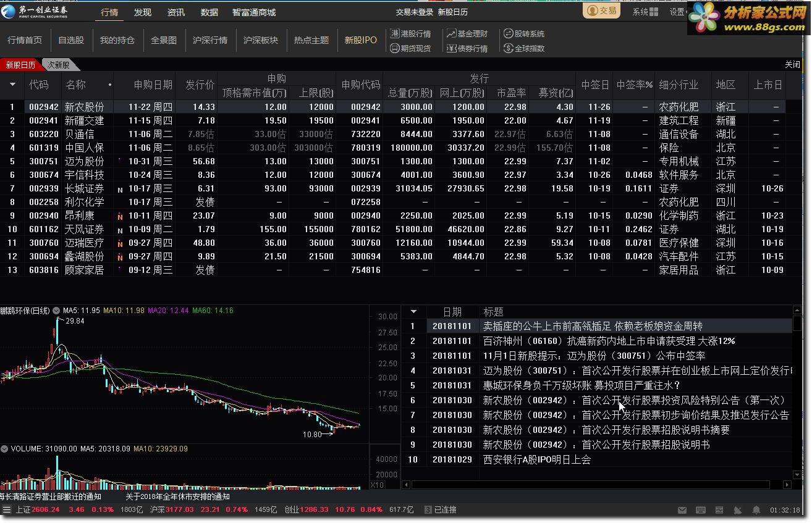Click the N marker on 鑫湖股份 row
This screenshot has width=812, height=523.
coord(120,257)
